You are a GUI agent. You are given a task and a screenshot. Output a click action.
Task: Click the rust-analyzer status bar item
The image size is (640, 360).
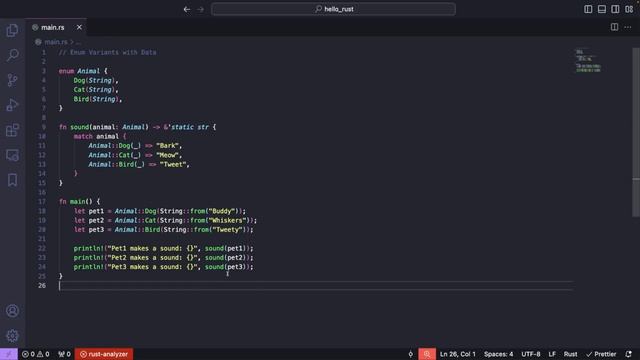coord(104,354)
